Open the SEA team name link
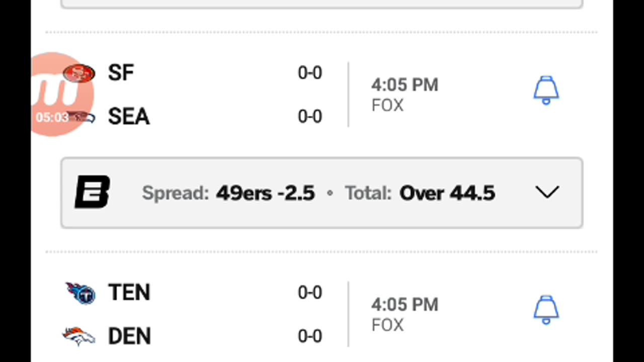 (x=129, y=117)
